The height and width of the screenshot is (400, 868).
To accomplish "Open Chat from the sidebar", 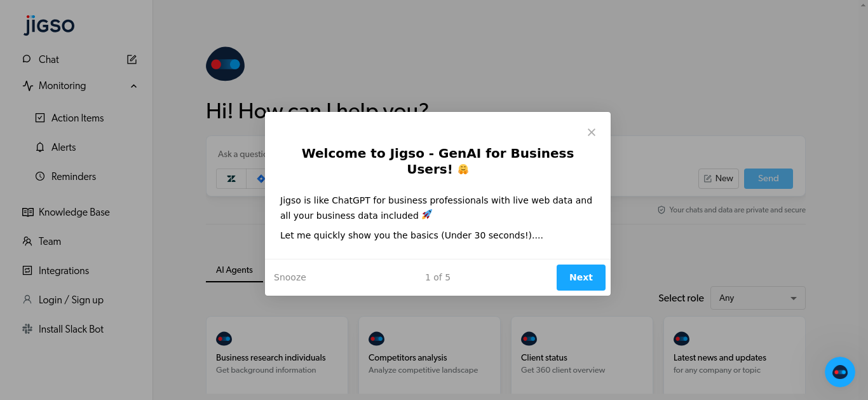I will coord(48,59).
